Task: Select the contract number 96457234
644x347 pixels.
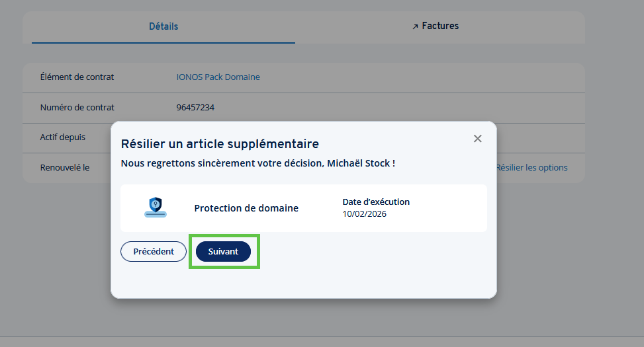Action: coord(195,108)
